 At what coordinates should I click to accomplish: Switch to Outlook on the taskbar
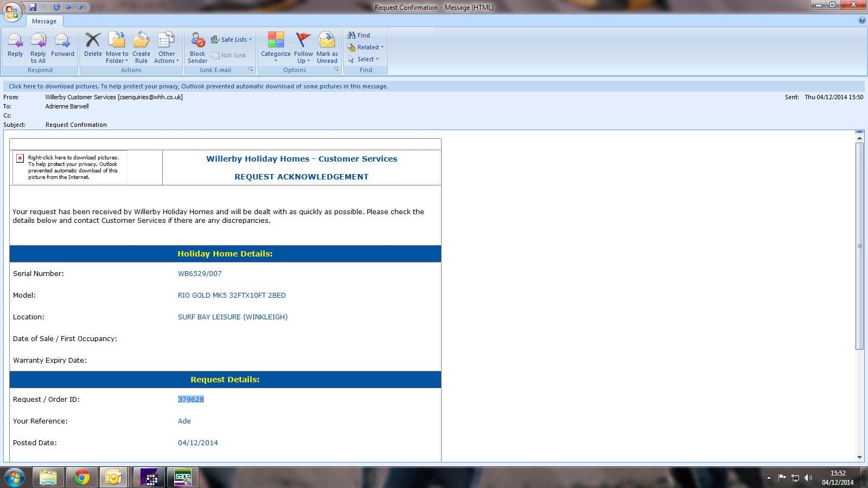pyautogui.click(x=113, y=477)
